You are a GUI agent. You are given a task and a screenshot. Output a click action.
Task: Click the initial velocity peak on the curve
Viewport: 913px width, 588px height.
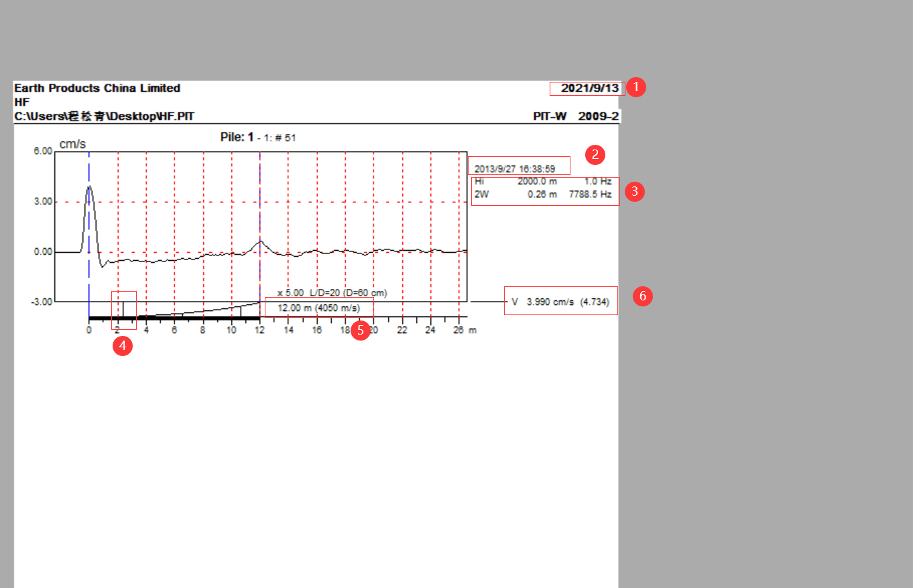(x=89, y=187)
